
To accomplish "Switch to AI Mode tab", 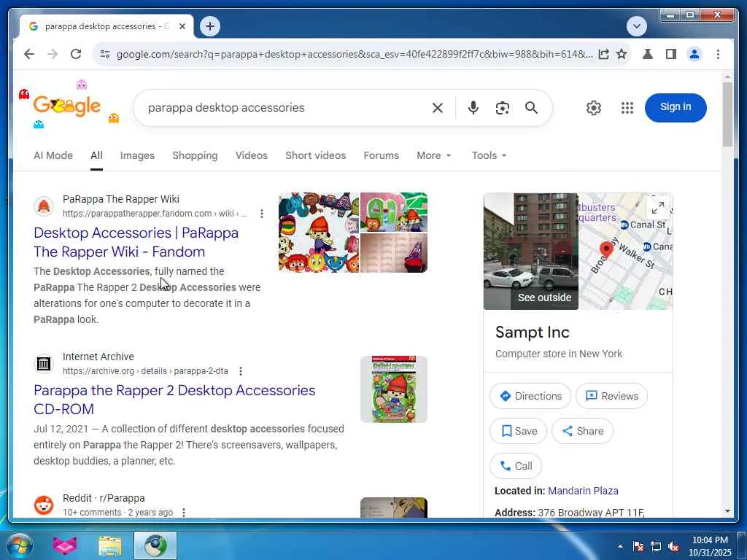I will click(x=53, y=156).
